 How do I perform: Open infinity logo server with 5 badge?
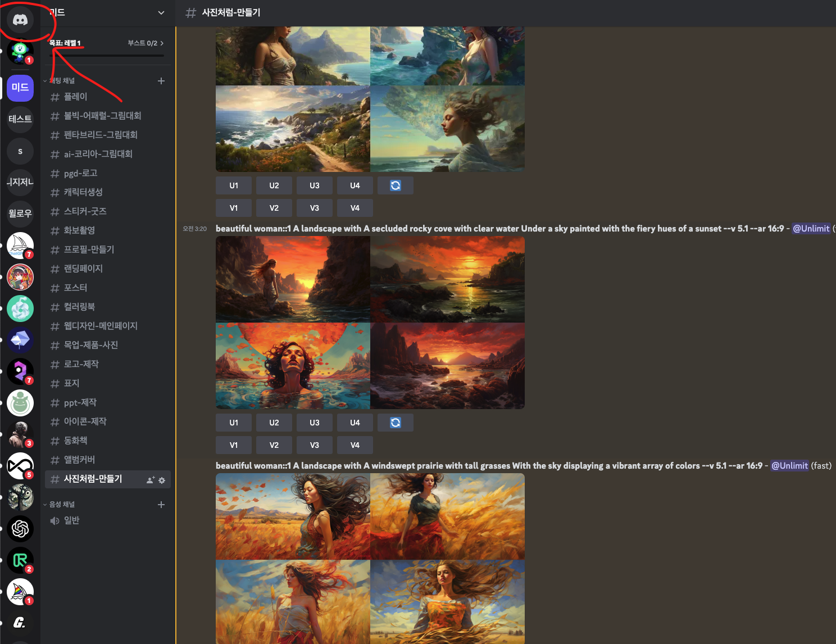coord(20,466)
